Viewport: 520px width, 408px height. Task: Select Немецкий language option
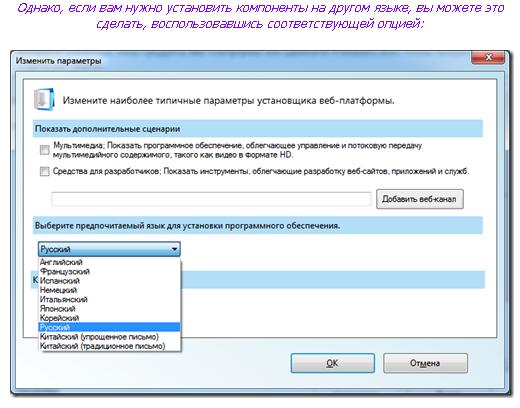110,290
